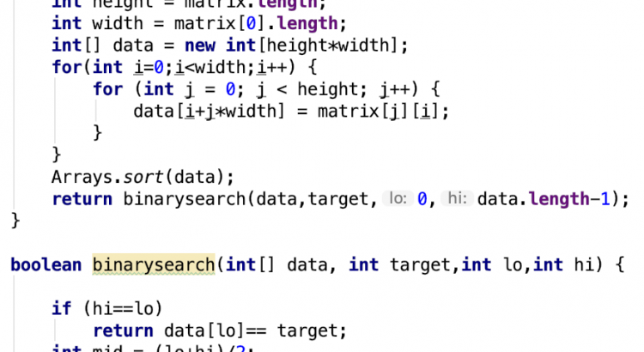Click the 'hi:' parameter inlay hint
The image size is (644, 352).
click(x=457, y=199)
